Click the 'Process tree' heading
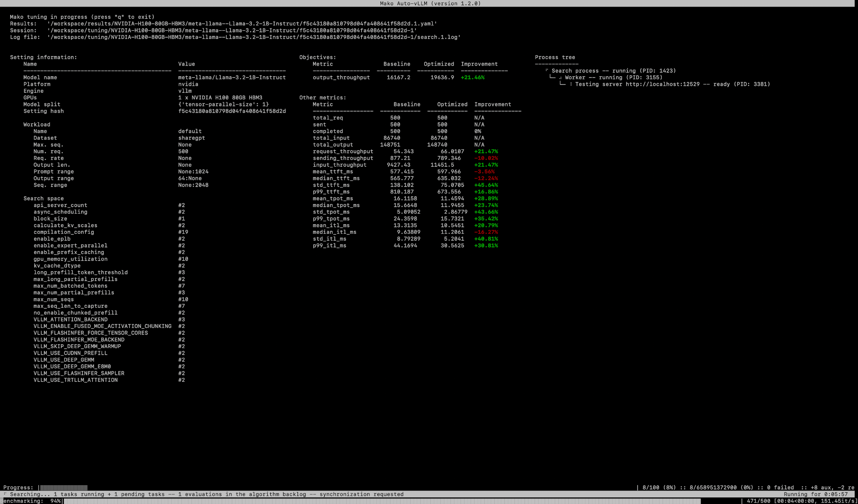The height and width of the screenshot is (504, 858). (555, 57)
